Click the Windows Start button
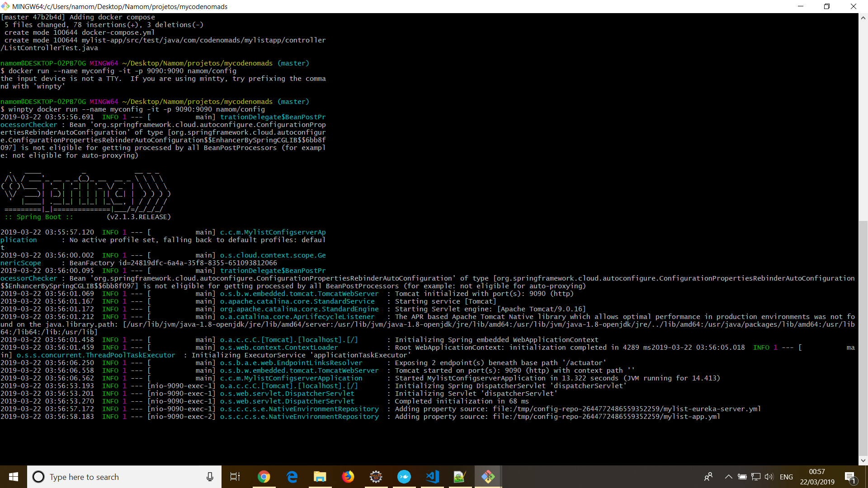Viewport: 868px width, 488px height. pos(14,477)
